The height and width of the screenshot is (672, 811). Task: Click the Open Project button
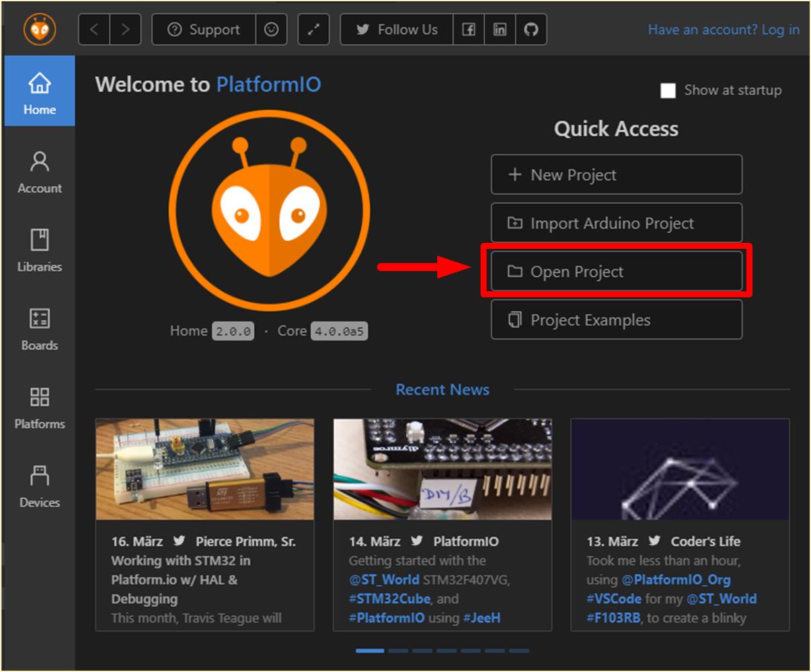pos(617,271)
